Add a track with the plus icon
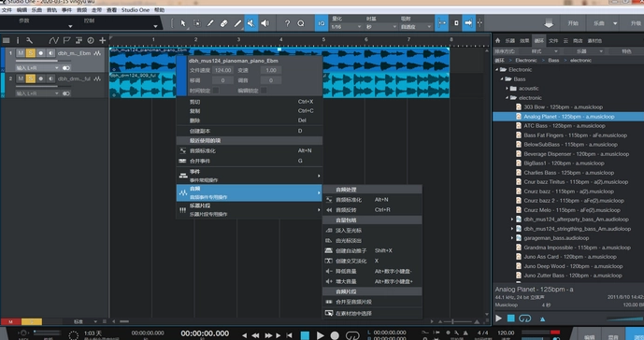 click(102, 40)
